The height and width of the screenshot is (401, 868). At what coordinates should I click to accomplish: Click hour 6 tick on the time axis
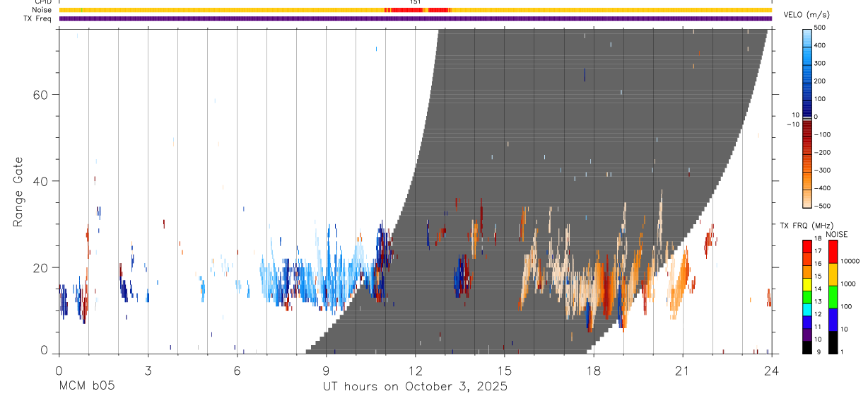coord(237,370)
